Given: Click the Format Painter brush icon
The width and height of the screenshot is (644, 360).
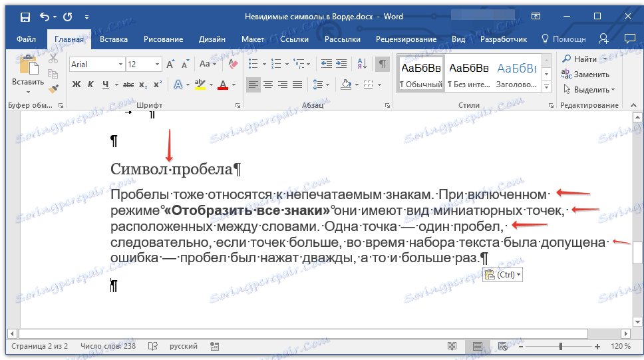Looking at the screenshot, I should (53, 88).
